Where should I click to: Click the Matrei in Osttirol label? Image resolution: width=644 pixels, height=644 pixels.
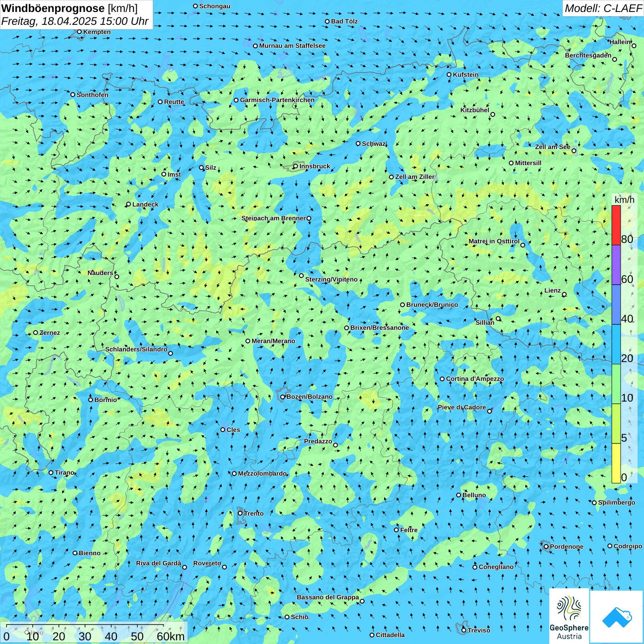click(x=494, y=241)
